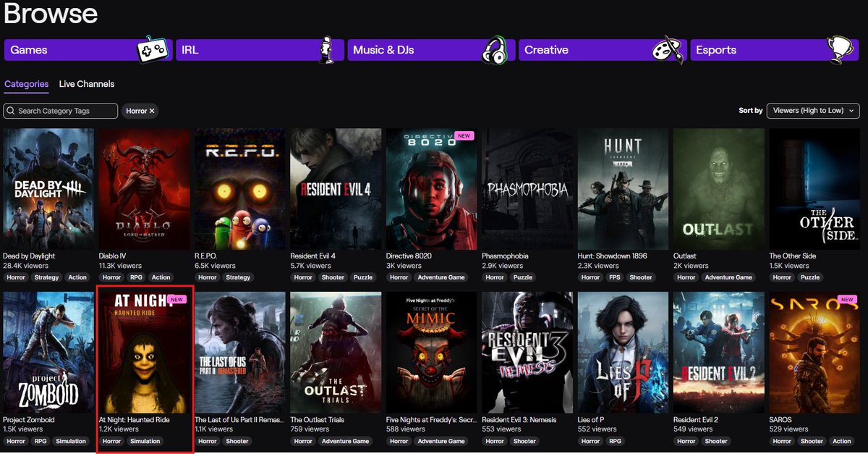Click the Phasmophobia title link
The image size is (868, 454).
[505, 256]
